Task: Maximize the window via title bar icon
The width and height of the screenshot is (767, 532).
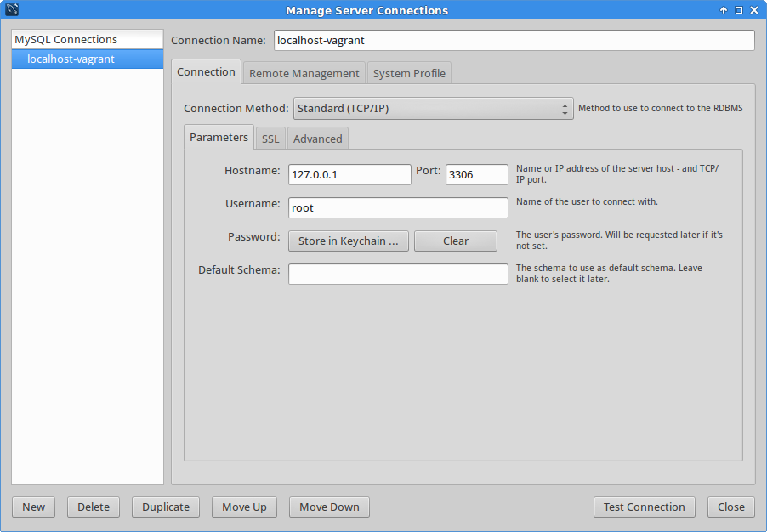Action: click(x=739, y=10)
